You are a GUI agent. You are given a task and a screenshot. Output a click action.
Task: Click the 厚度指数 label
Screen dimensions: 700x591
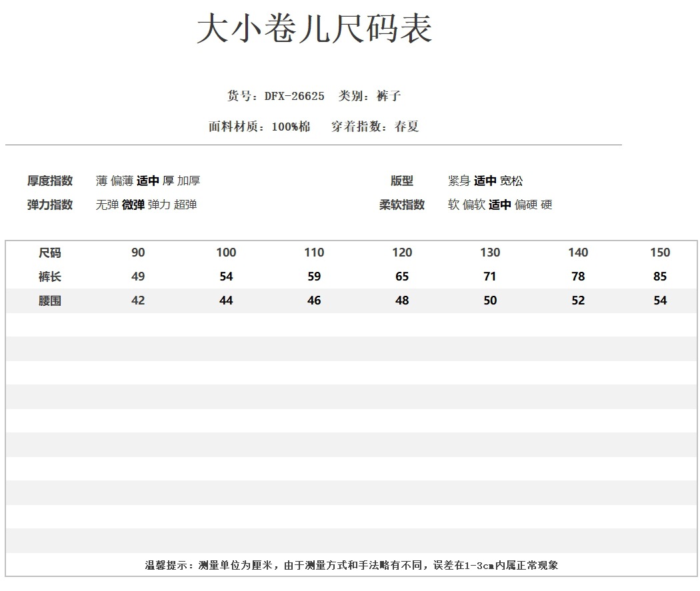(49, 181)
